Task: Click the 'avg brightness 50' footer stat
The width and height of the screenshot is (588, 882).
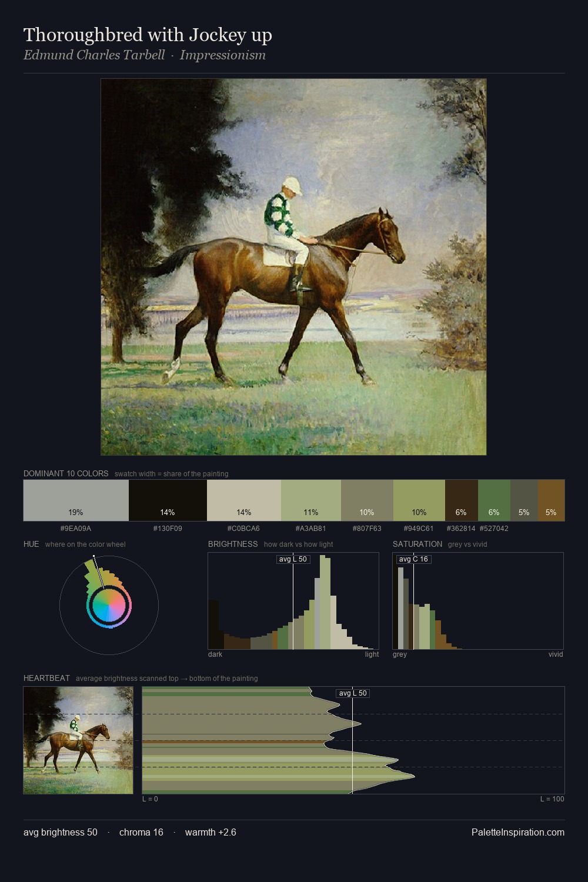Action: coord(61,832)
